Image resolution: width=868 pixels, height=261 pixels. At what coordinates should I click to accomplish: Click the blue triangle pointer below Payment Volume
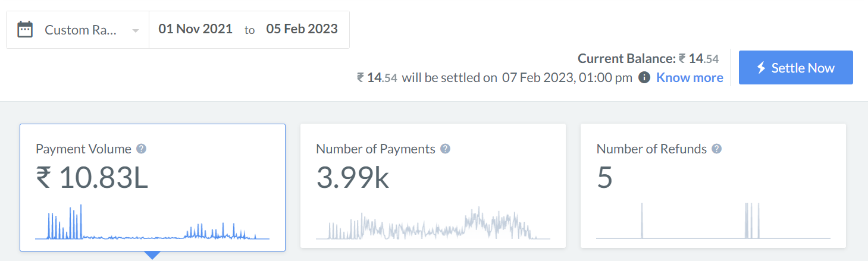tap(152, 255)
